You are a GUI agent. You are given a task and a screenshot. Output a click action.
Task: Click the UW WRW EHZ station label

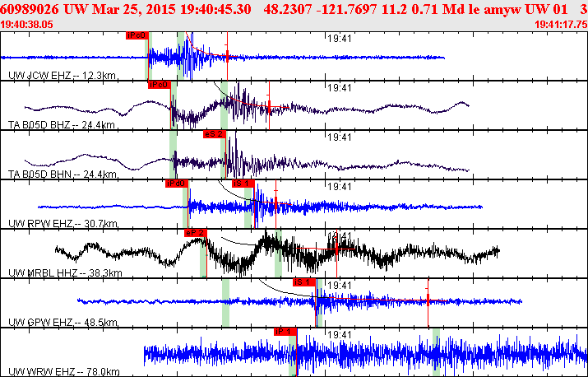(64, 373)
